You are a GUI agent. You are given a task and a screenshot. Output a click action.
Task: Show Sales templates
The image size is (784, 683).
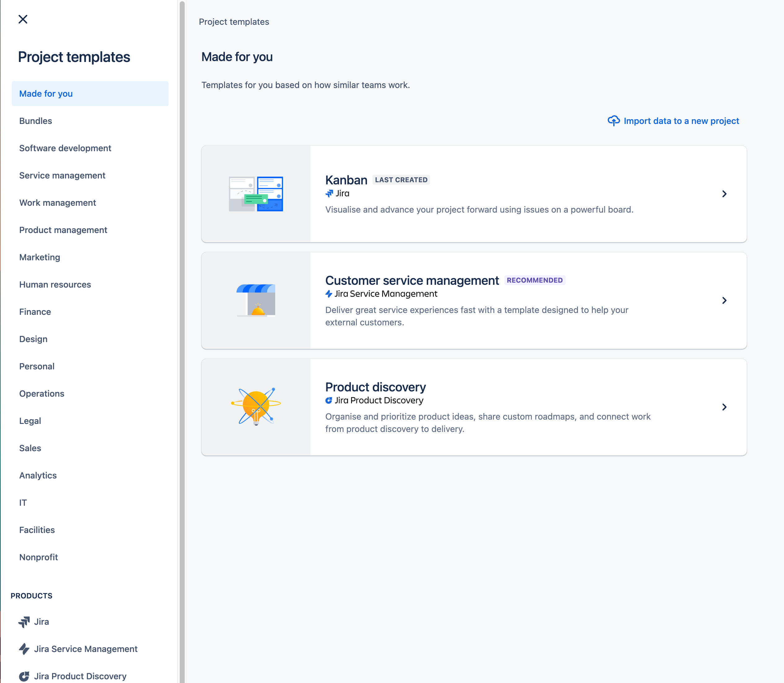pyautogui.click(x=90, y=448)
